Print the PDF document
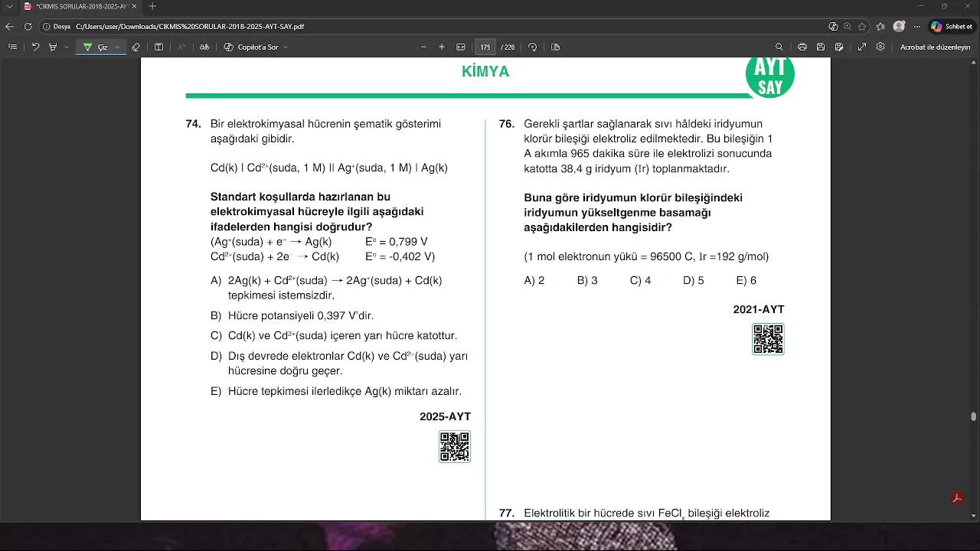 click(802, 47)
